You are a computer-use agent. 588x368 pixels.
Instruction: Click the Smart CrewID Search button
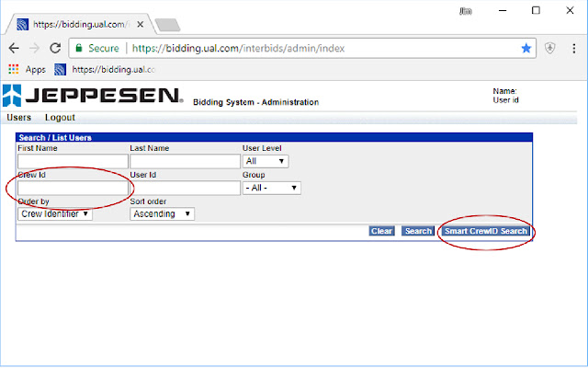tap(486, 231)
